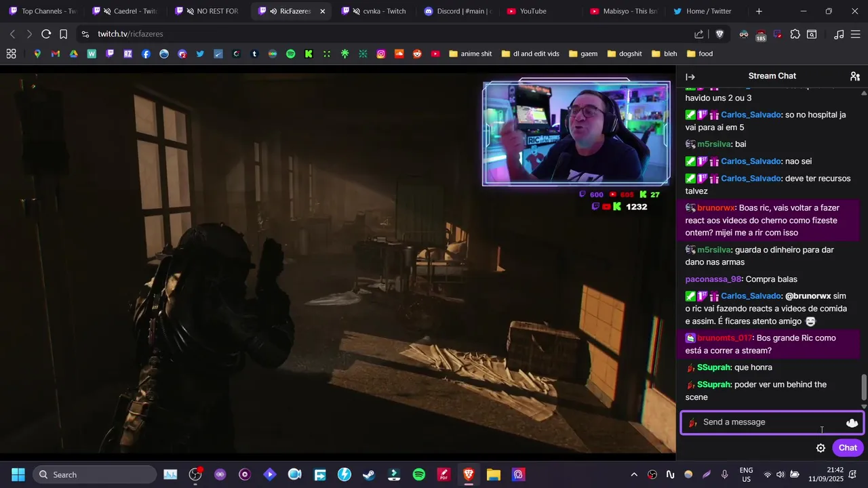Open the Gmail bookmark icon
Viewport: 868px width, 488px height.
[x=55, y=54]
